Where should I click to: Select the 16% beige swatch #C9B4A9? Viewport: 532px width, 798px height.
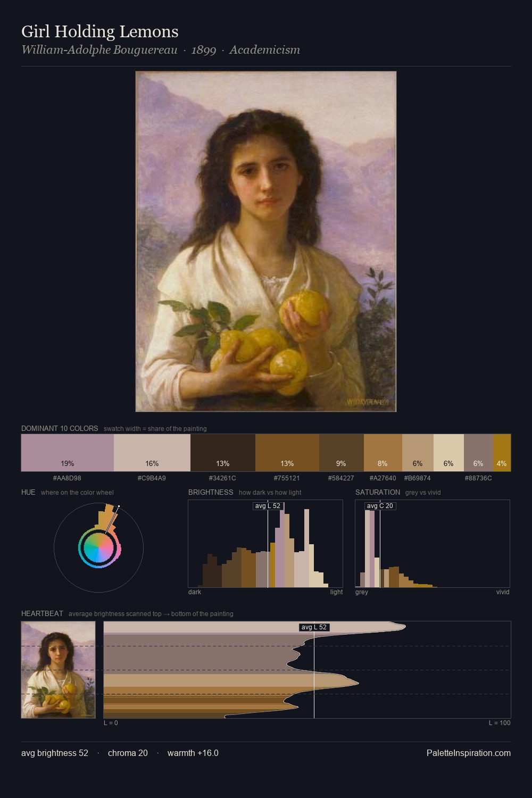click(152, 453)
